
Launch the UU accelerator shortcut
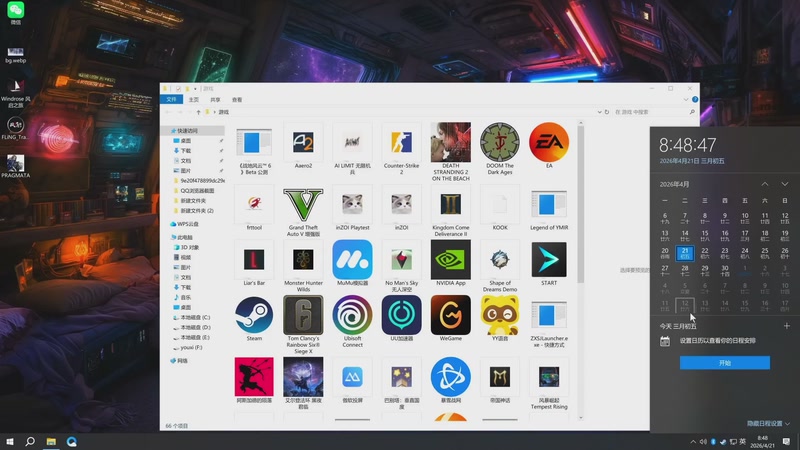tap(402, 319)
